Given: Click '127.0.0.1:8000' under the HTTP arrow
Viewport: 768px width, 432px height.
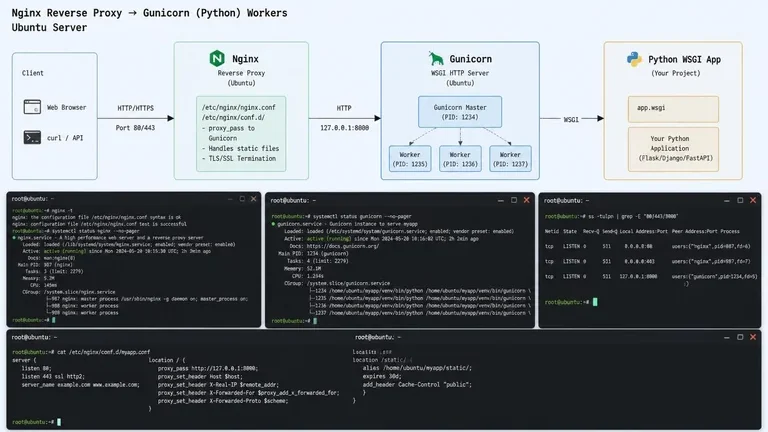Looking at the screenshot, I should [344, 128].
